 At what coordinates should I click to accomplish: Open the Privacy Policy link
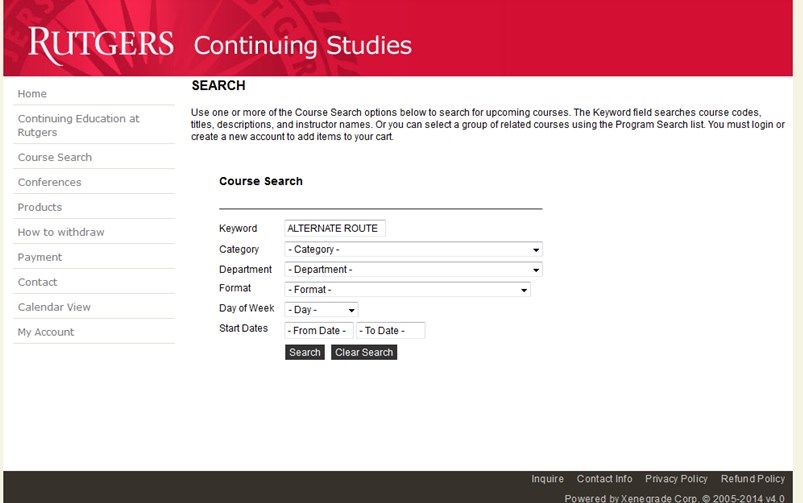point(676,479)
